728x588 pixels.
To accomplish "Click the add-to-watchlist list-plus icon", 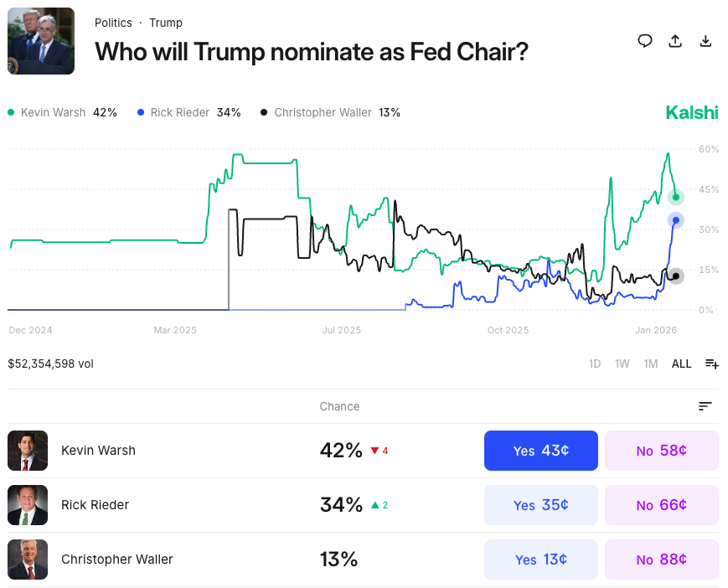I will click(x=711, y=364).
